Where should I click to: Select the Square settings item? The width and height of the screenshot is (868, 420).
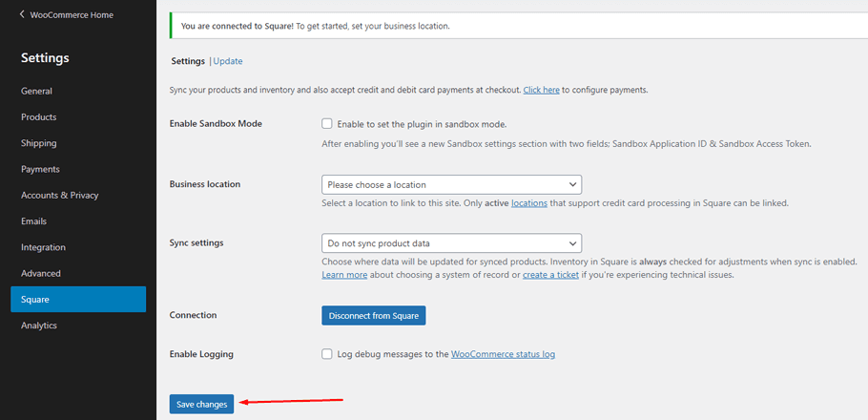78,299
